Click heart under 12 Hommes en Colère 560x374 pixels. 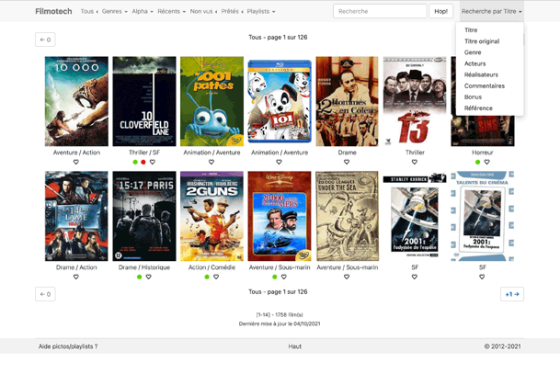tap(347, 162)
